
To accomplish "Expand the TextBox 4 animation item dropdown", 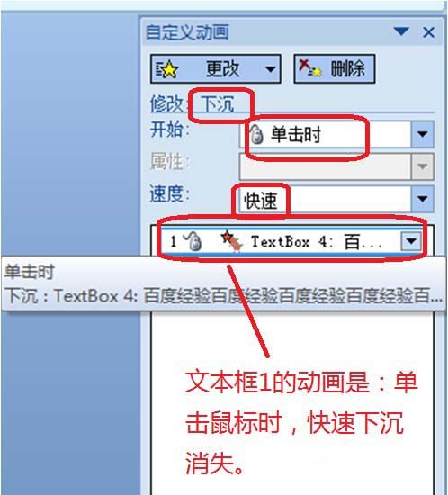I will click(411, 241).
